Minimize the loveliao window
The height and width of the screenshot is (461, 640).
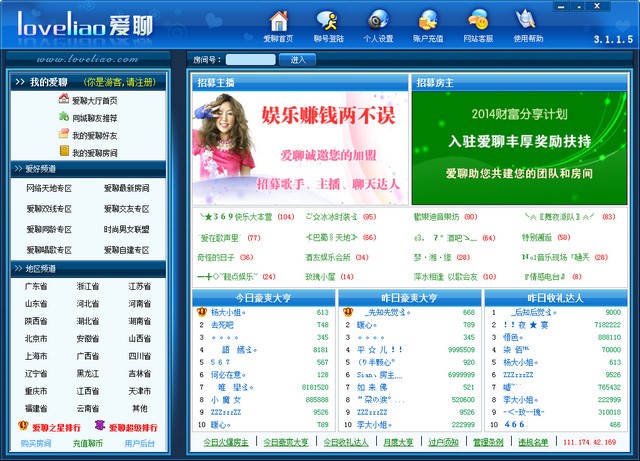pyautogui.click(x=562, y=6)
